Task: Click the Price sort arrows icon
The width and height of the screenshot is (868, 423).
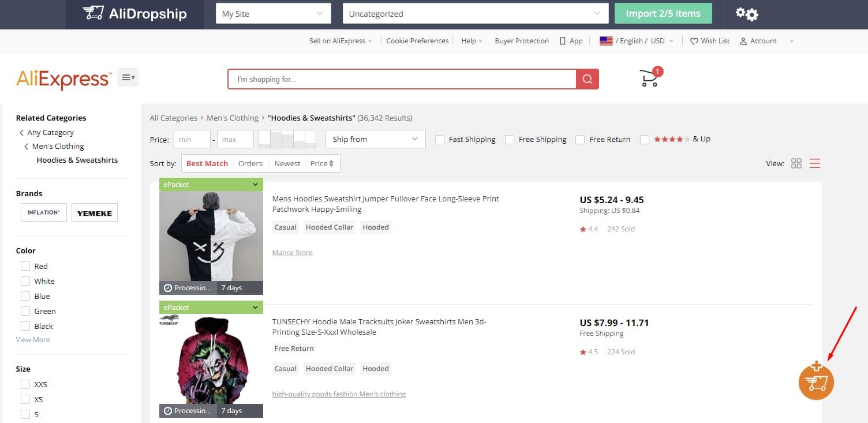Action: coord(331,164)
